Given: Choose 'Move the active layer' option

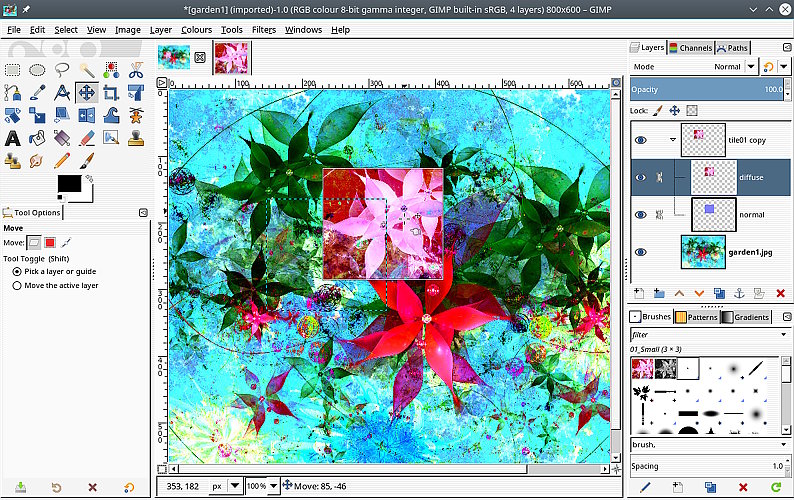Looking at the screenshot, I should point(55,286).
